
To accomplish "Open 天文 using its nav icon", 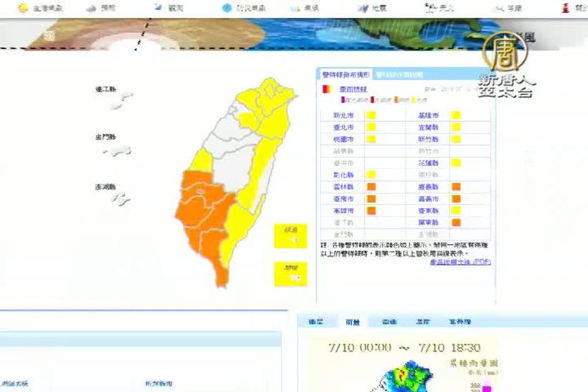I will coord(431,8).
